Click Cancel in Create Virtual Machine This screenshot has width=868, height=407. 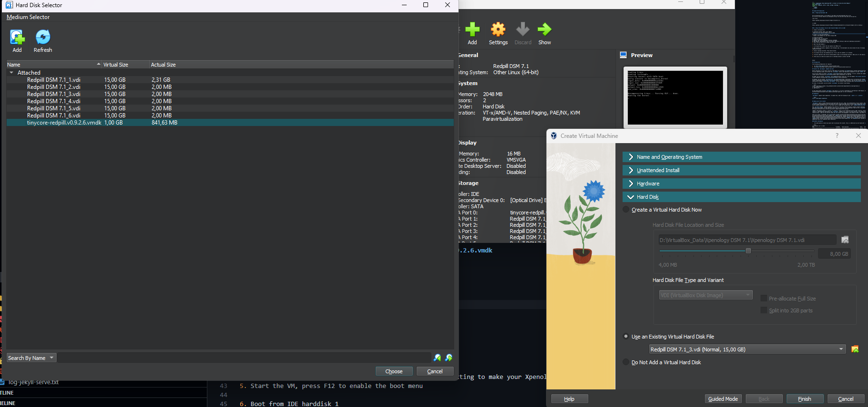846,399
